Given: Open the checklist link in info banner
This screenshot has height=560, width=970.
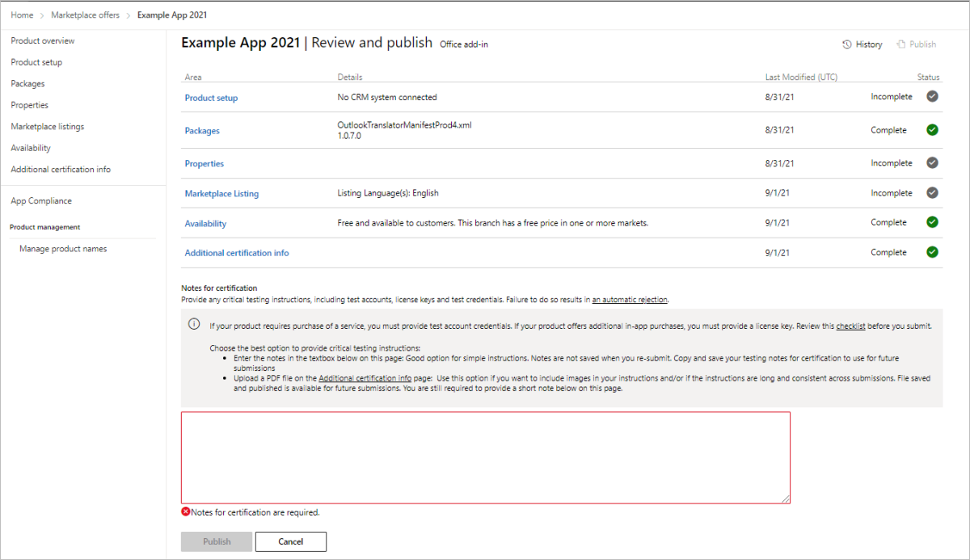Looking at the screenshot, I should tap(850, 326).
